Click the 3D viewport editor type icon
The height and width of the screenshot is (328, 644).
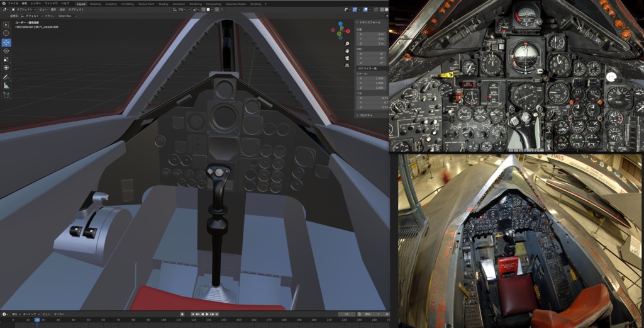pyautogui.click(x=4, y=9)
